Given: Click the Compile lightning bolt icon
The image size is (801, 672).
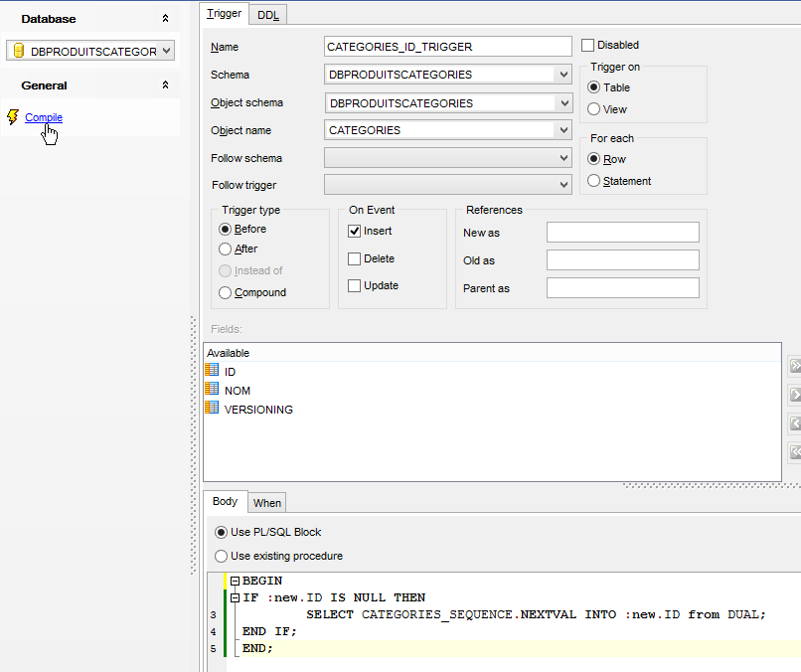Looking at the screenshot, I should [x=12, y=117].
